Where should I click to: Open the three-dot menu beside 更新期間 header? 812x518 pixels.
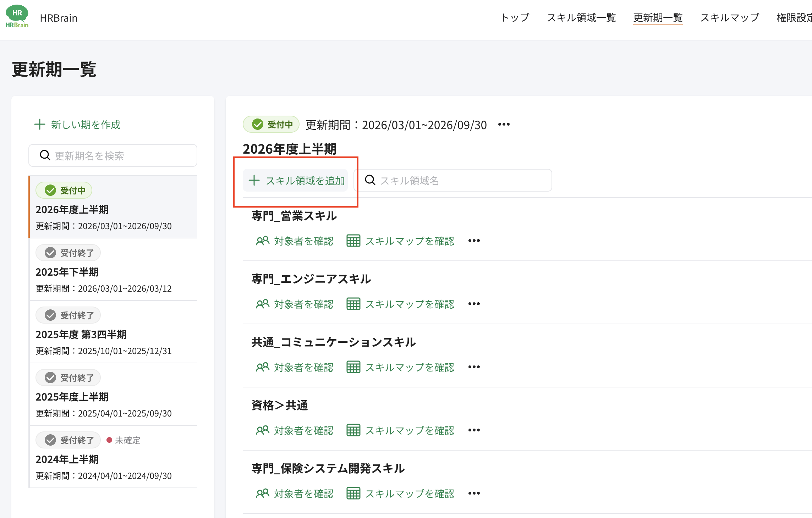[x=504, y=125]
